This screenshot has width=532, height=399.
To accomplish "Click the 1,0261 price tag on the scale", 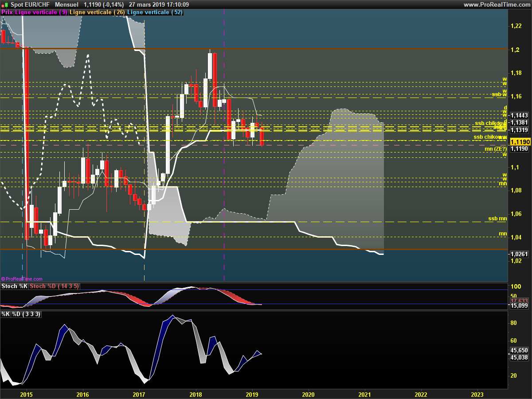I will 519,254.
